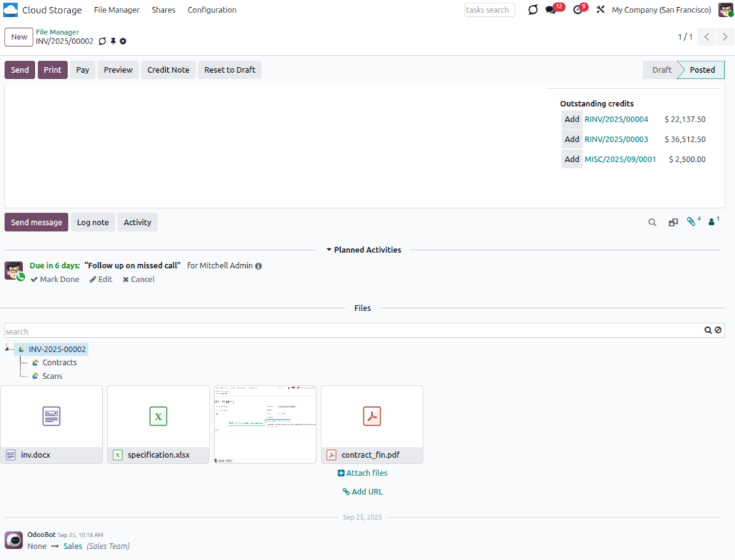Viewport: 735px width, 560px height.
Task: Clear files search with the circle-slash icon
Action: click(x=718, y=330)
